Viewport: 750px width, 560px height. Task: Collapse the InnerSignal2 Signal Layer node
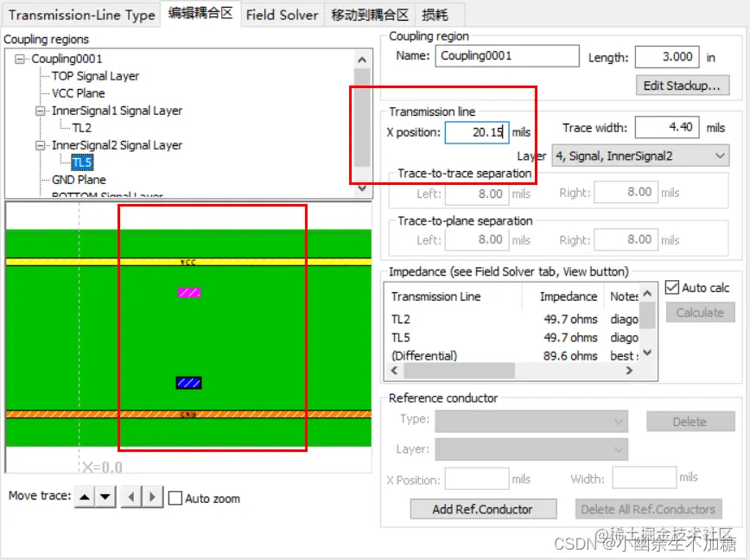click(x=41, y=145)
